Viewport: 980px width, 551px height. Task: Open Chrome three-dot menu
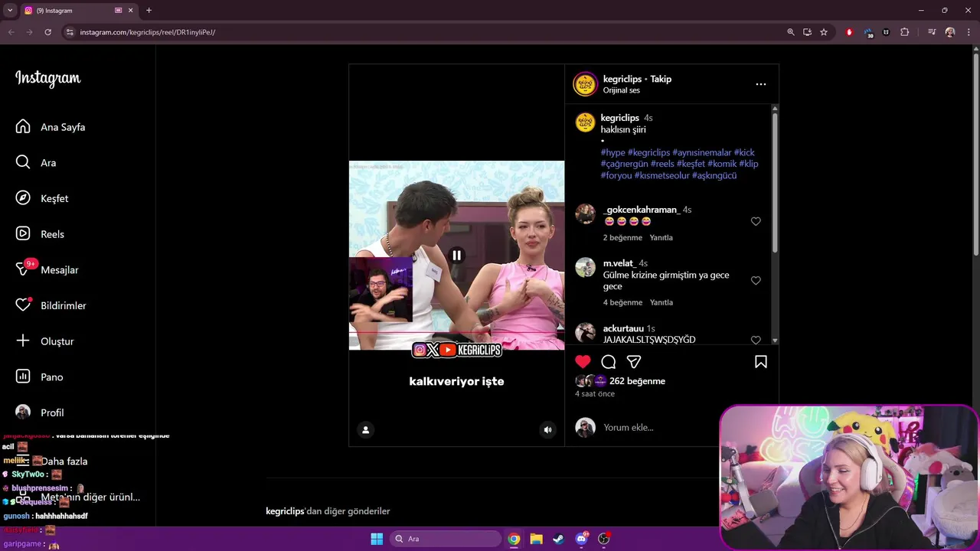(x=969, y=32)
